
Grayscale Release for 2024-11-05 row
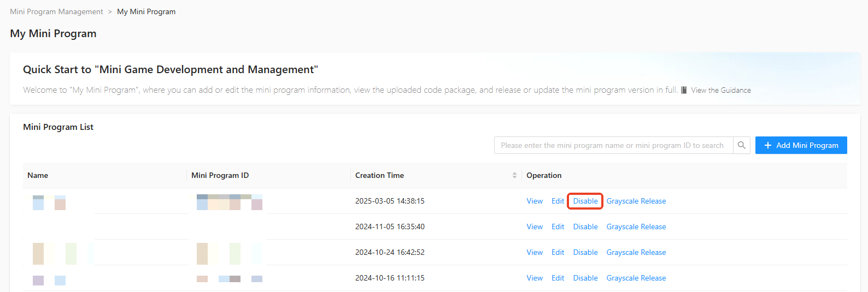point(636,227)
